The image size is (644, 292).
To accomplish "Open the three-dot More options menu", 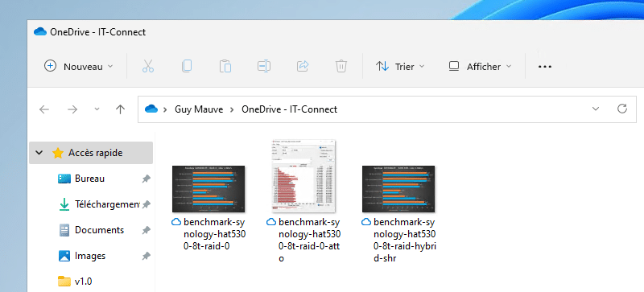I will click(545, 67).
